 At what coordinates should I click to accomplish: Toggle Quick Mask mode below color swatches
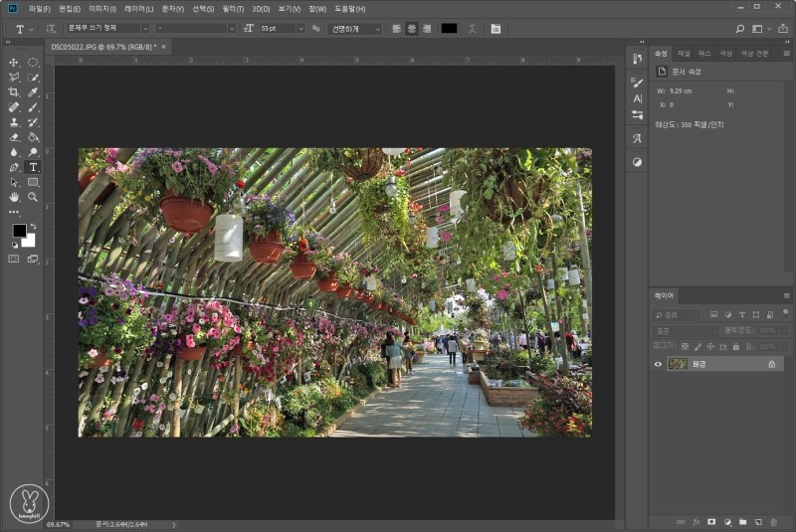(x=14, y=259)
